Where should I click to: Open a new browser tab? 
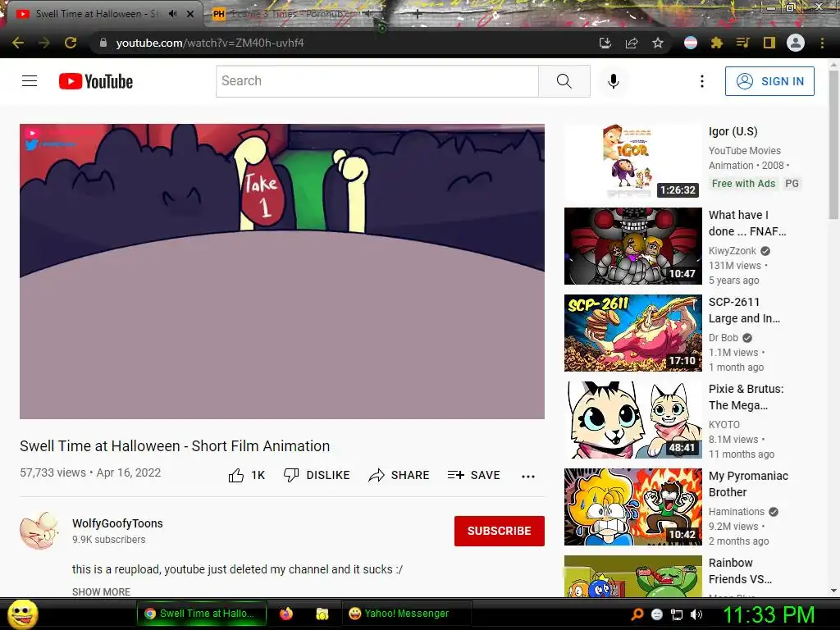[x=418, y=15]
